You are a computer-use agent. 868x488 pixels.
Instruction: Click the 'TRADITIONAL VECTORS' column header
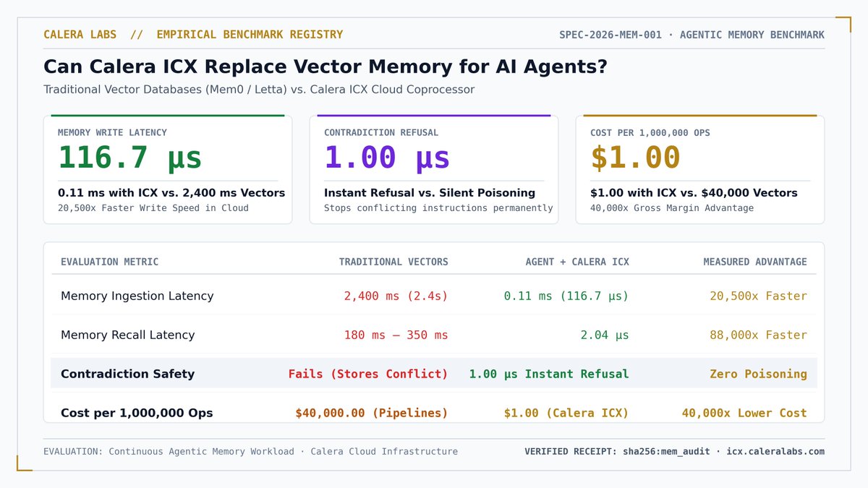click(393, 262)
